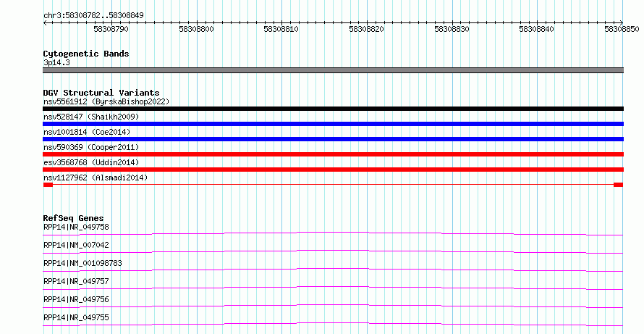Select the magenta line of RPP14|NR_049758
The width and height of the screenshot is (644, 334).
point(333,233)
